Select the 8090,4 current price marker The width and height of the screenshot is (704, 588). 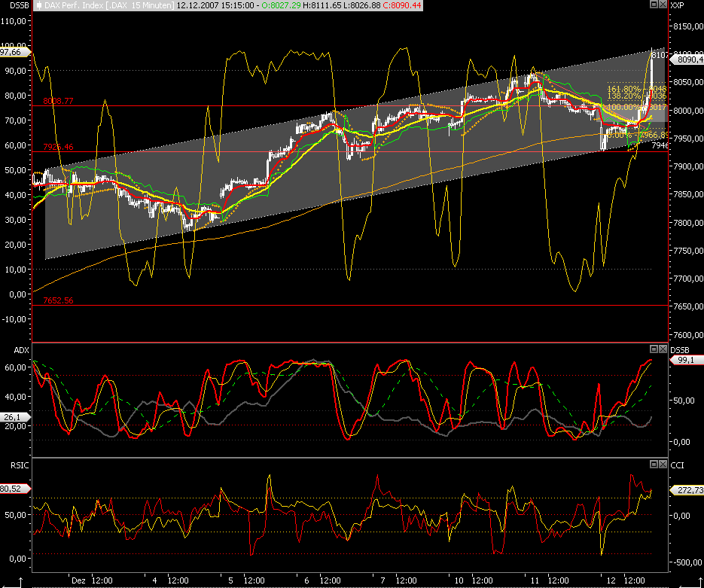pyautogui.click(x=687, y=59)
